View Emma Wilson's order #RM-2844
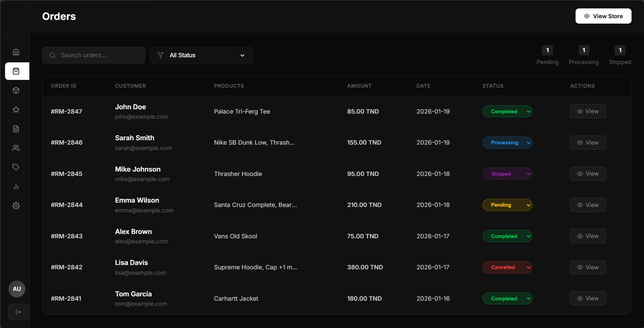Screen dimensions: 644x328 588,205
